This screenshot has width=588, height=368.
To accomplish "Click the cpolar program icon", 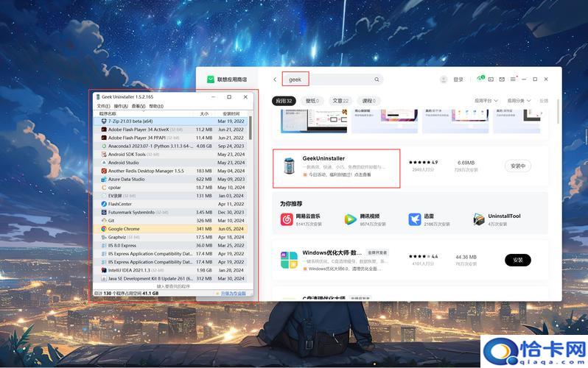I will pyautogui.click(x=104, y=188).
